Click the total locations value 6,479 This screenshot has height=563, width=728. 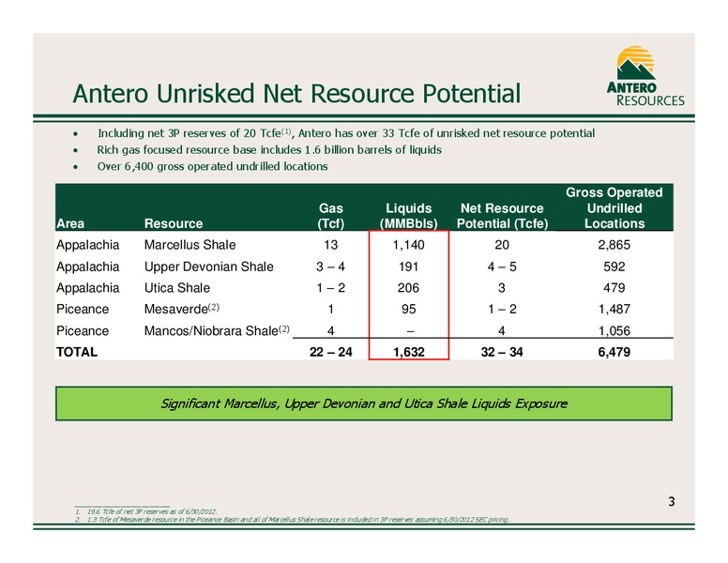pyautogui.click(x=614, y=352)
